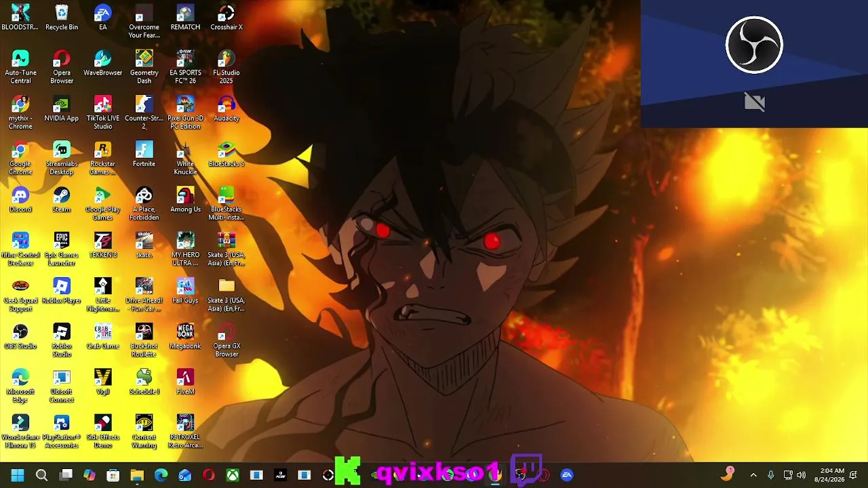Open Google Play Games
868x488 pixels.
tap(103, 203)
